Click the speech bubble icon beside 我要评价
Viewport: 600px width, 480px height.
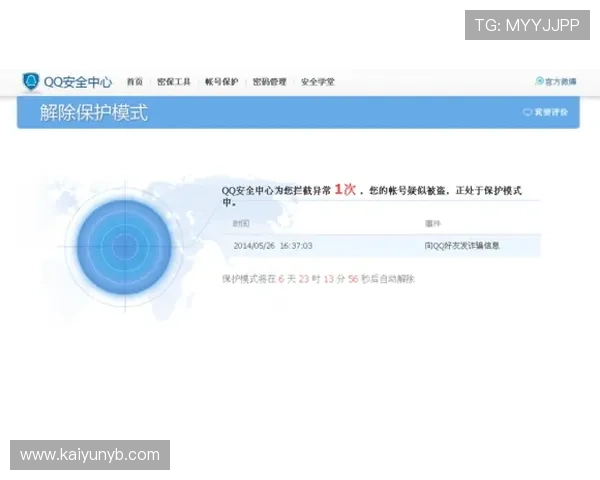tap(528, 112)
